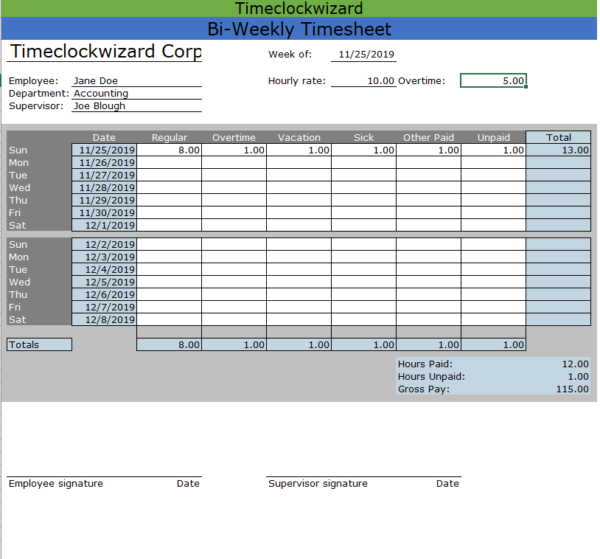Click the Date label beside Employee signature

coord(188,484)
